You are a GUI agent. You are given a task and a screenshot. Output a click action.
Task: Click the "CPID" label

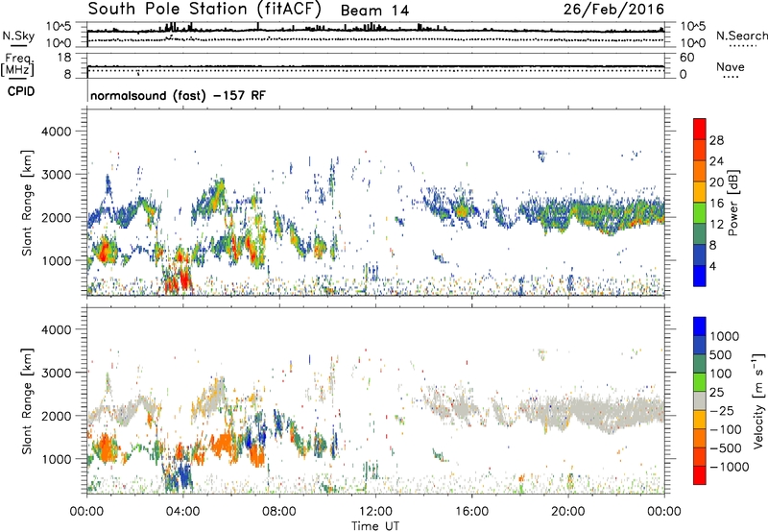click(21, 91)
